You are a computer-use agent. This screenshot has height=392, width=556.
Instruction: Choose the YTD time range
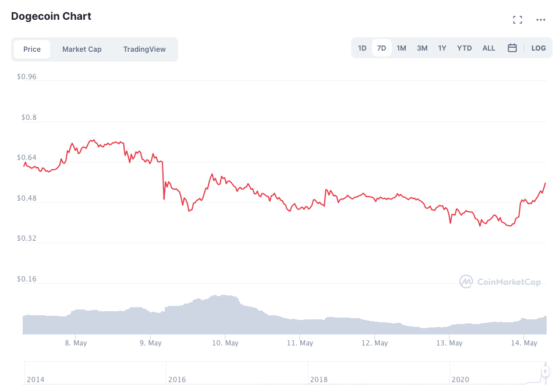464,48
